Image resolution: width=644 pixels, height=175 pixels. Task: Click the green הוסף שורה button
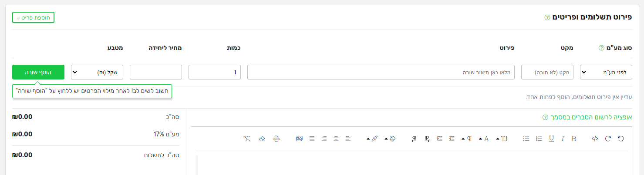click(38, 72)
